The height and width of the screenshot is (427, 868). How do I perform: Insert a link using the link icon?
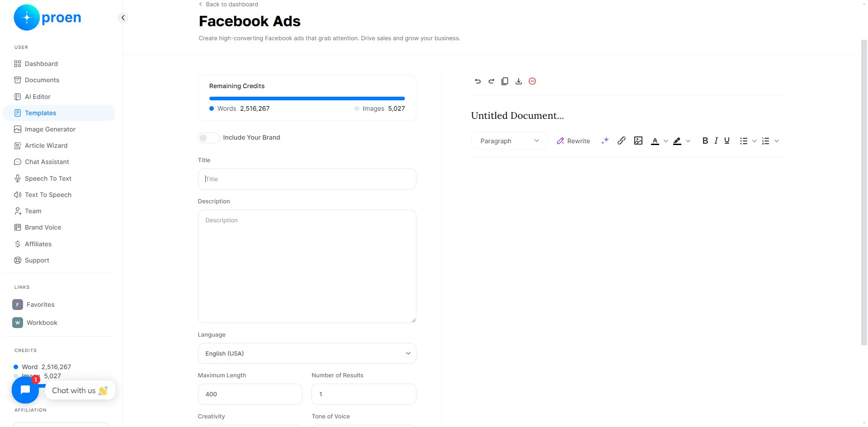coord(622,141)
